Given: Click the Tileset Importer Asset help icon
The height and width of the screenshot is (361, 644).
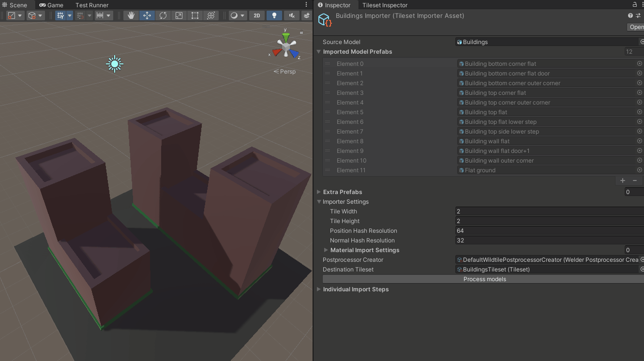Looking at the screenshot, I should [x=630, y=15].
